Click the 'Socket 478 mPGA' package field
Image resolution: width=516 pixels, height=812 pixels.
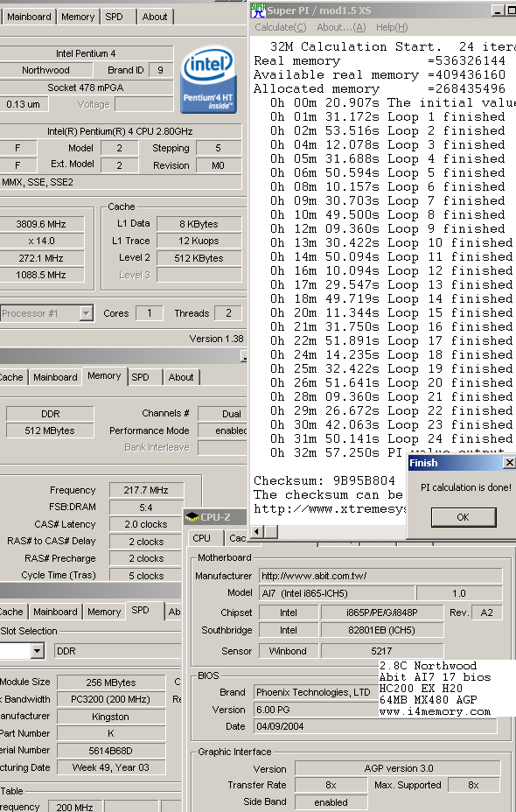(86, 87)
